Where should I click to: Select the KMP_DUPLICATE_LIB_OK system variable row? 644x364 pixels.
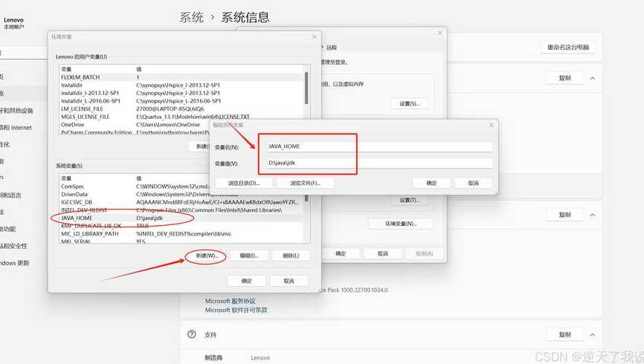181,226
